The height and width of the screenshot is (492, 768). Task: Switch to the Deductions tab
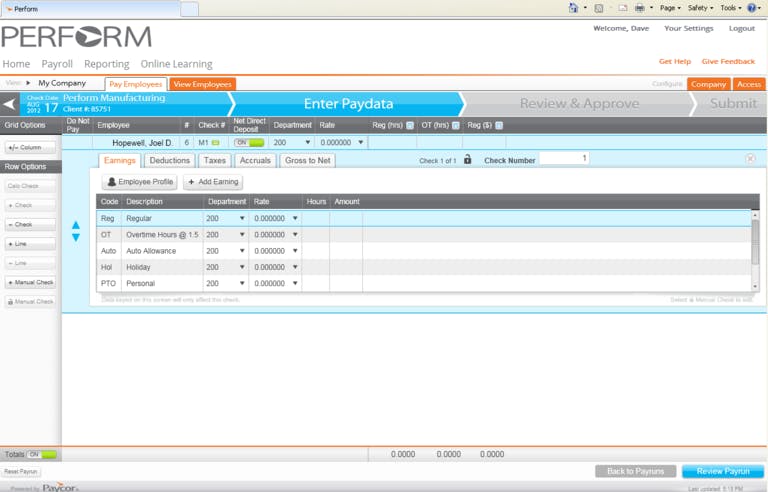pyautogui.click(x=169, y=160)
